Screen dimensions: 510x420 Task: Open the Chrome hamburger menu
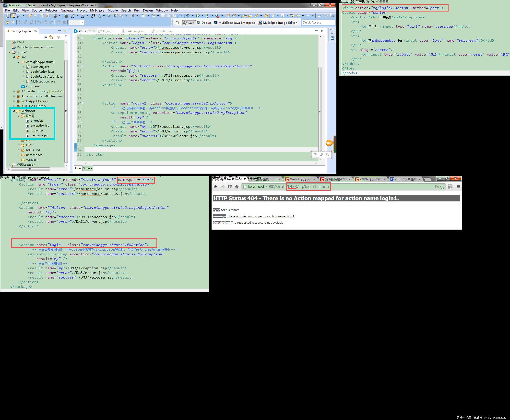(458, 187)
